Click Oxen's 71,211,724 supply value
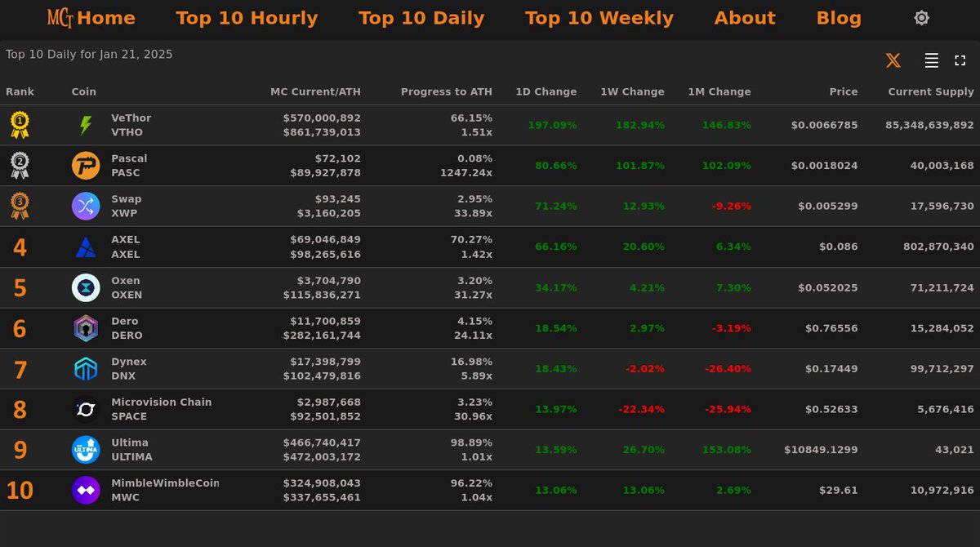Image resolution: width=980 pixels, height=547 pixels. (x=942, y=287)
